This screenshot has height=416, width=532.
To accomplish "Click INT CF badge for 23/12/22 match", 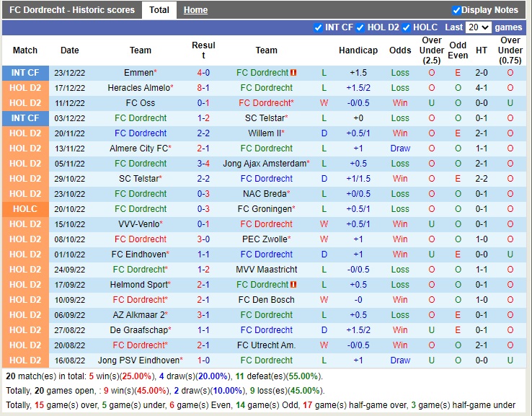I will 25,73.
